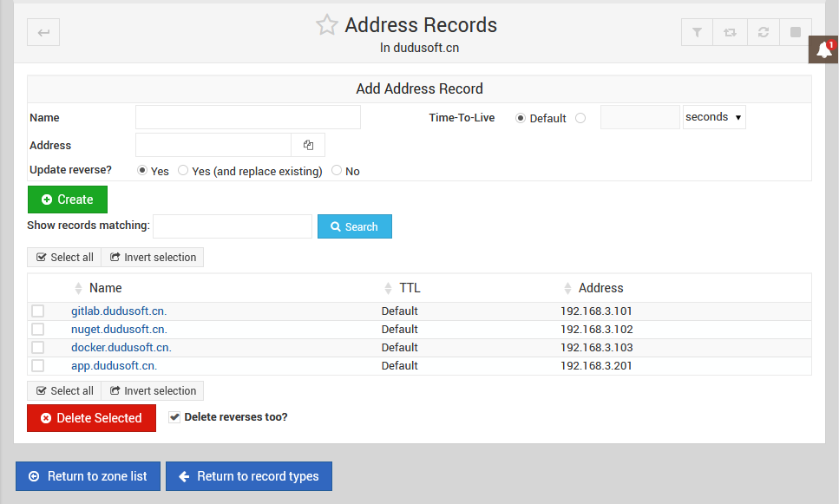Open the seconds time unit dropdown
Viewport: 839px width, 504px height.
[713, 117]
